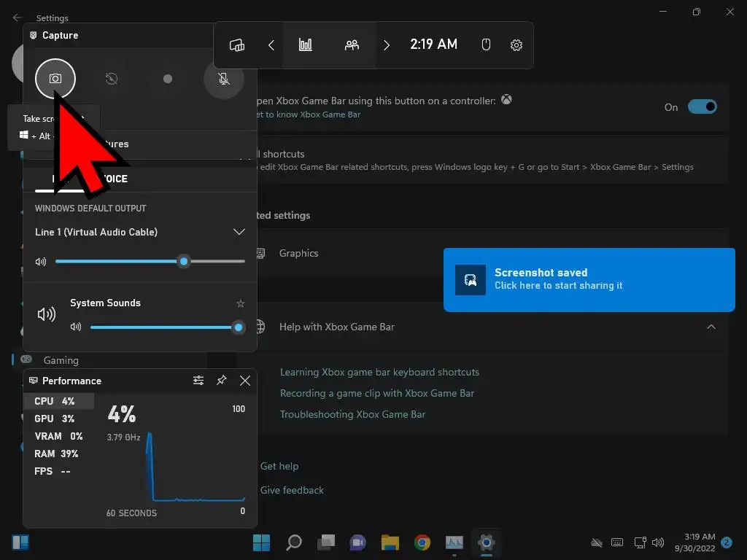Screen dimensions: 747x560
Task: Open notification count badge
Action: 727,542
